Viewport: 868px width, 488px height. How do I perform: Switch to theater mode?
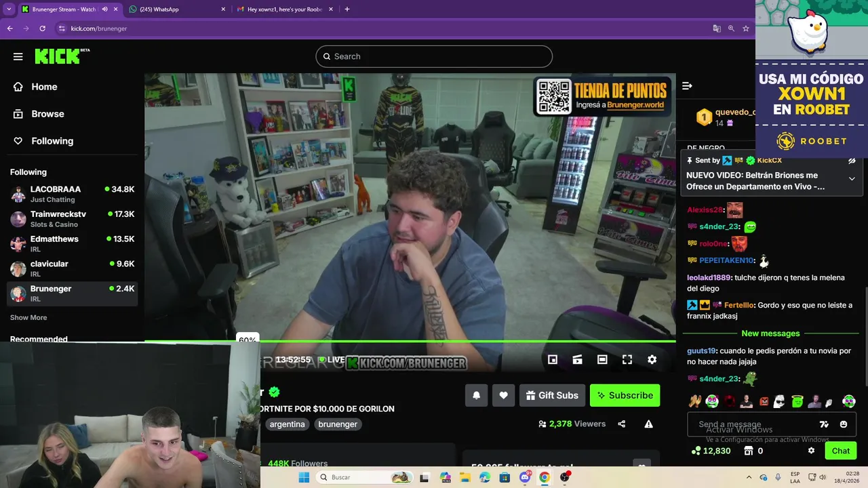tap(602, 360)
